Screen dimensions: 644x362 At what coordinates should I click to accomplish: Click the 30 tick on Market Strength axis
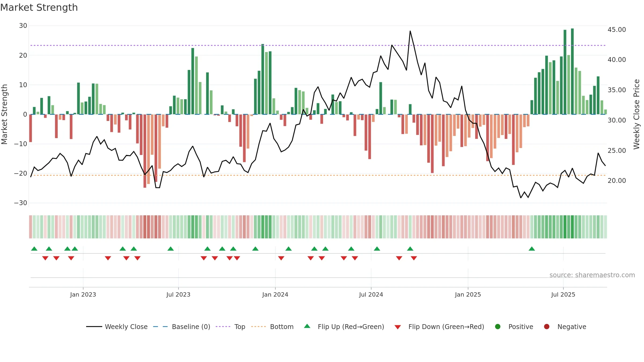click(23, 26)
